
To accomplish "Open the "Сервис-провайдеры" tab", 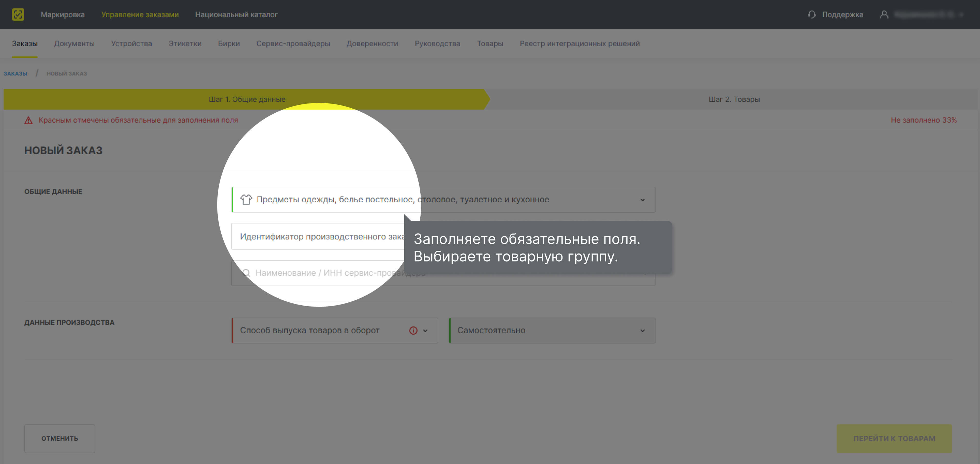I will [293, 43].
